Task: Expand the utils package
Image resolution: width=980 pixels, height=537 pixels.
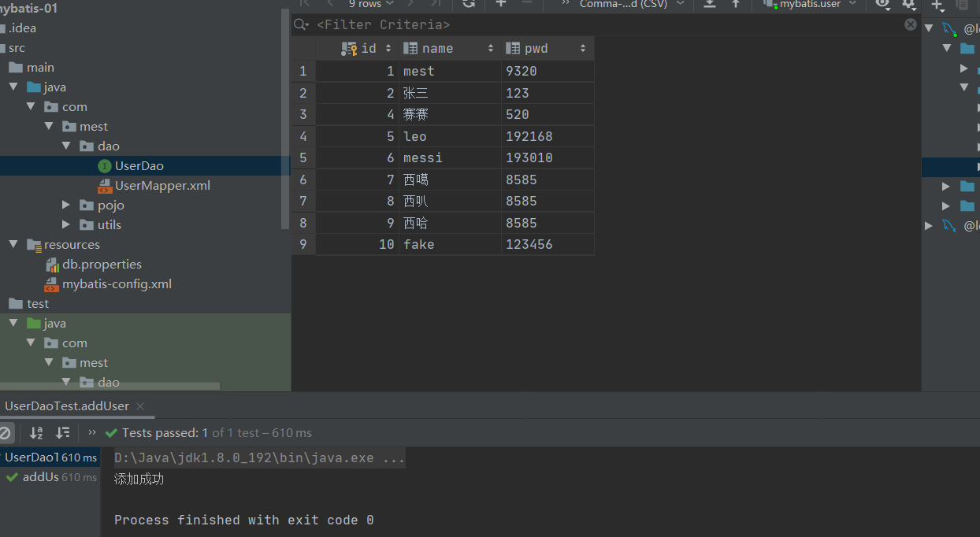Action: tap(67, 224)
